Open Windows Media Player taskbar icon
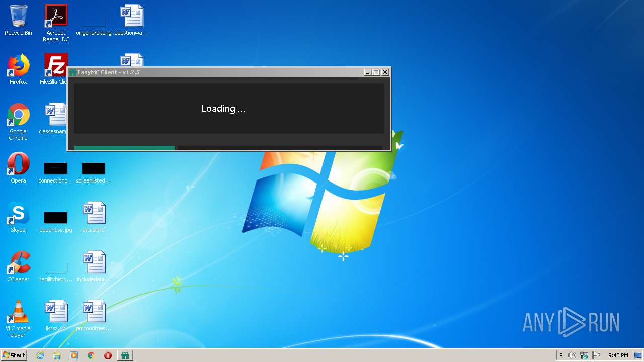644x362 pixels. pos(74,355)
